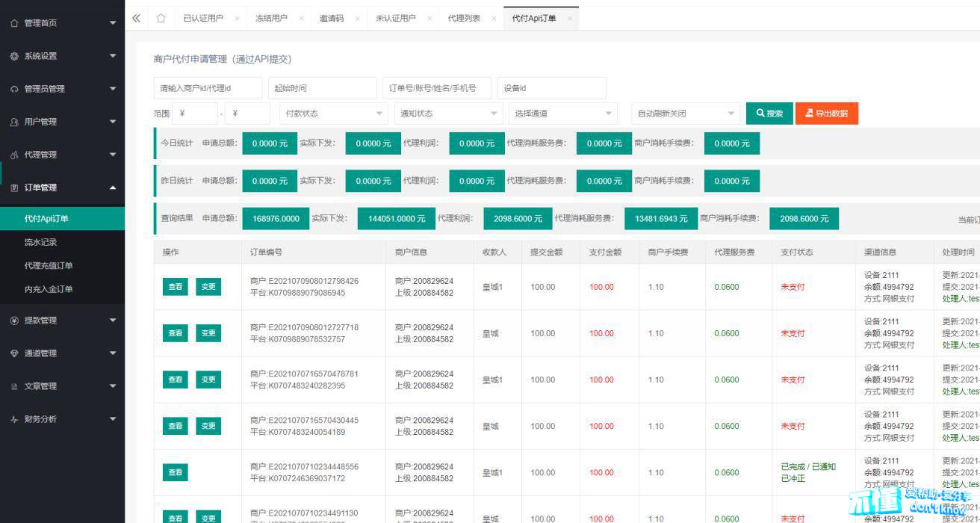The image size is (980, 523).
Task: Click 变更 button in first order row
Action: (x=208, y=287)
